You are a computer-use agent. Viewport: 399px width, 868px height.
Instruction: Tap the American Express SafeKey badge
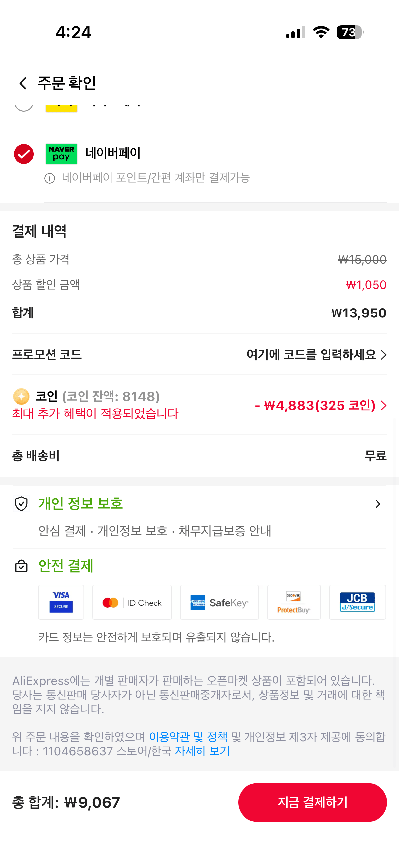coord(219,602)
